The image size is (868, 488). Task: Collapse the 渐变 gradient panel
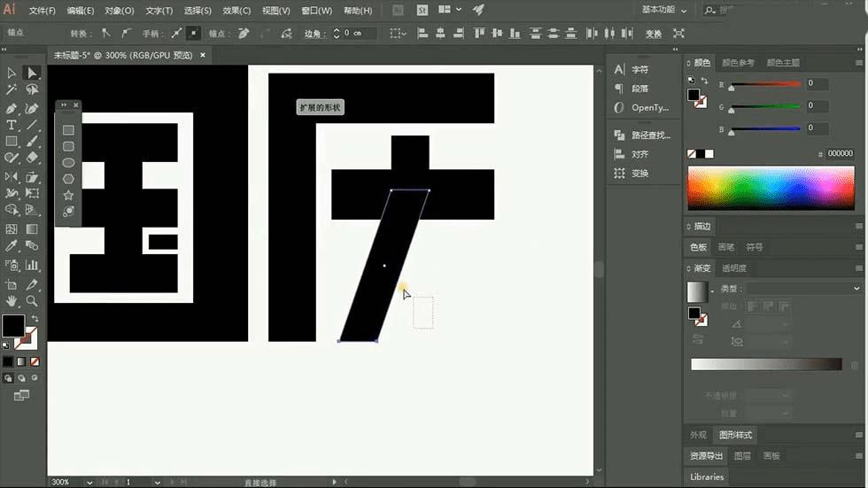pos(689,268)
